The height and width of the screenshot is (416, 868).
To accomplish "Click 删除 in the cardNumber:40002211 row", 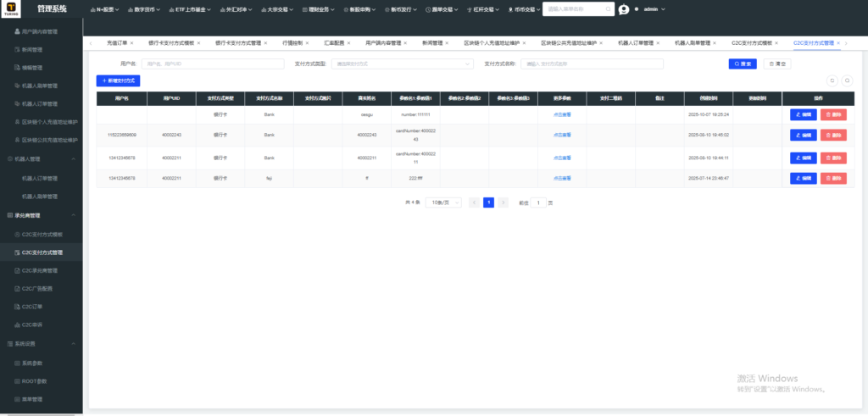I will [x=834, y=158].
